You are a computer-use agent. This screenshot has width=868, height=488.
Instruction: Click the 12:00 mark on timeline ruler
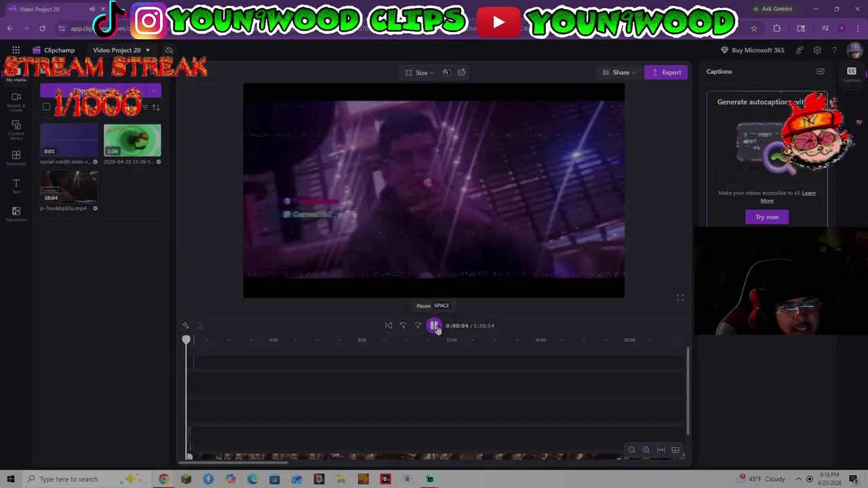pyautogui.click(x=452, y=340)
